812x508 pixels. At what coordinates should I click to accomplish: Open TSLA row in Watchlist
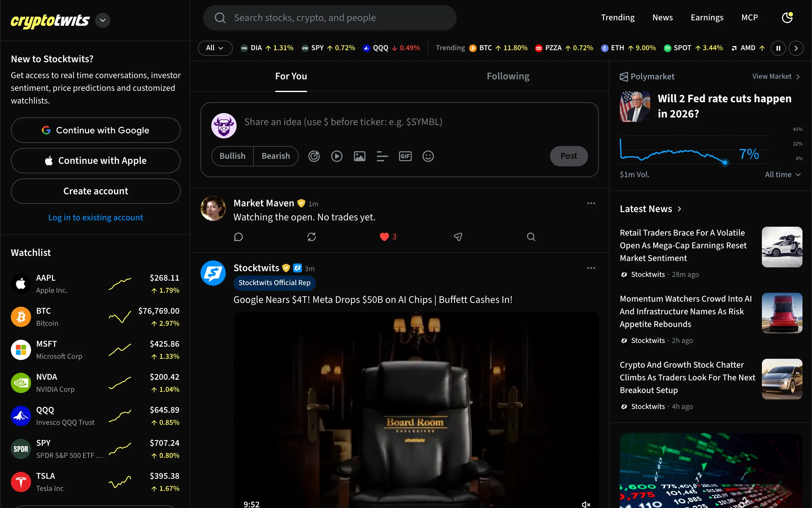click(x=95, y=482)
